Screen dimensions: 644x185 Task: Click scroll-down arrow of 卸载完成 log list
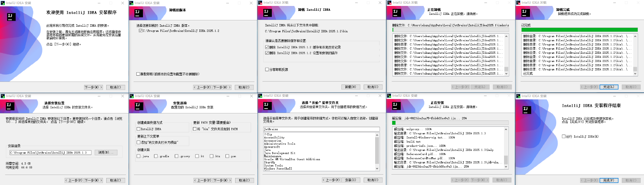(635, 73)
